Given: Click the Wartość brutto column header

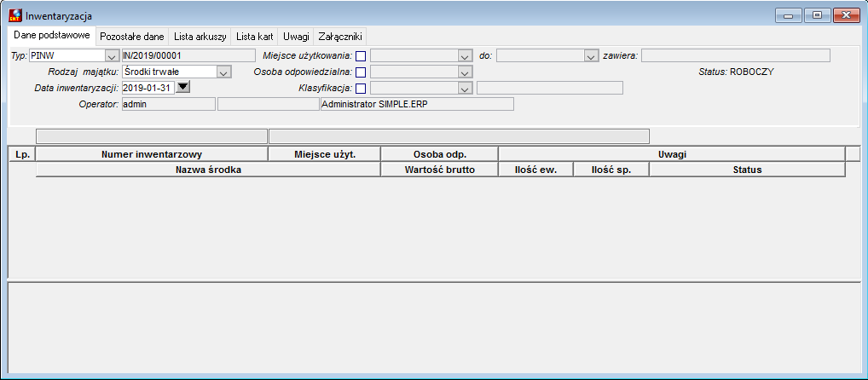Looking at the screenshot, I should (x=440, y=170).
